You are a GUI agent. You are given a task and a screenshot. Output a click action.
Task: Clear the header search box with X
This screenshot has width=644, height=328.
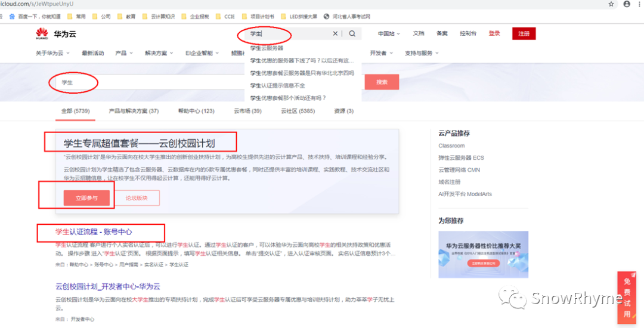335,33
